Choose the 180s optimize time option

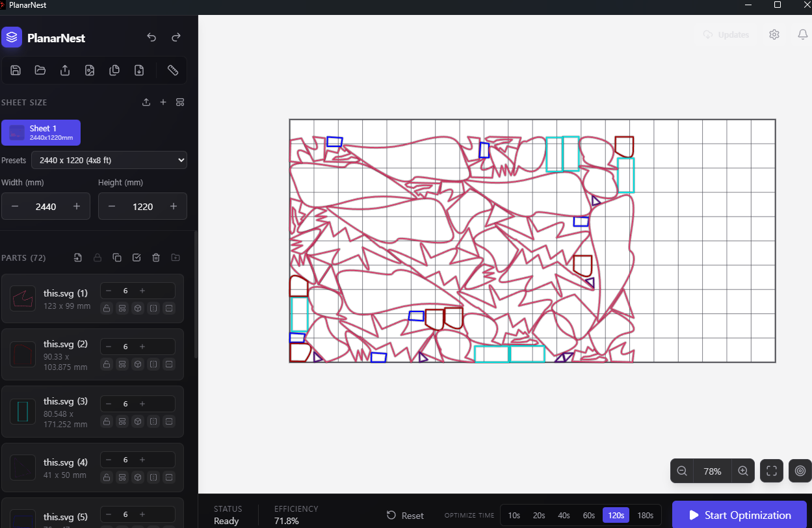(x=645, y=516)
